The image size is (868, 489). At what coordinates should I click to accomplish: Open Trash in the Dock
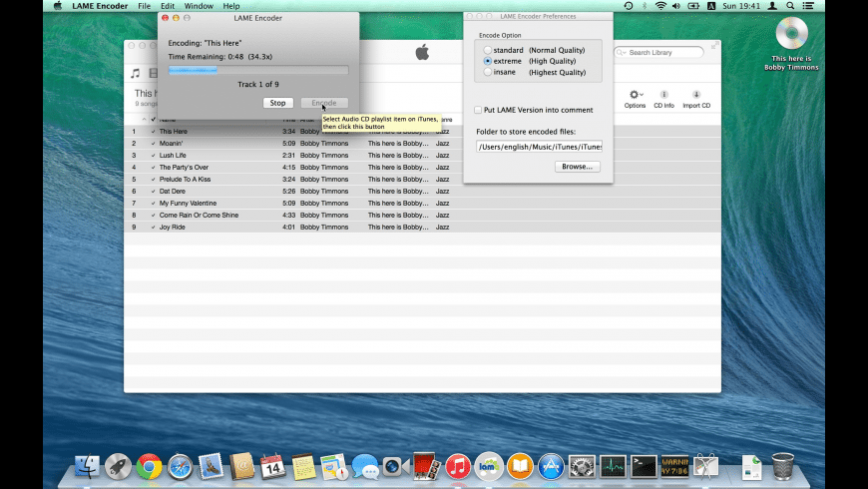[x=783, y=466]
